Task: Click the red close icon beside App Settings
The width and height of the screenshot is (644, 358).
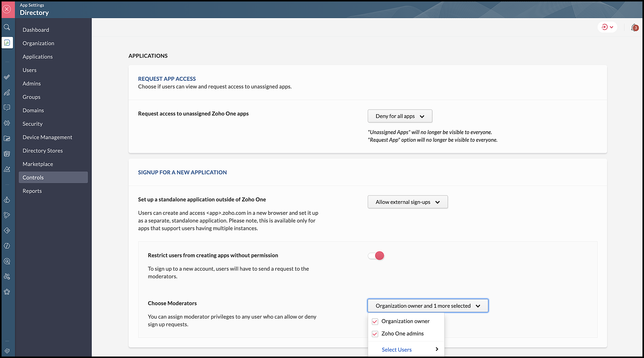Action: pyautogui.click(x=7, y=9)
